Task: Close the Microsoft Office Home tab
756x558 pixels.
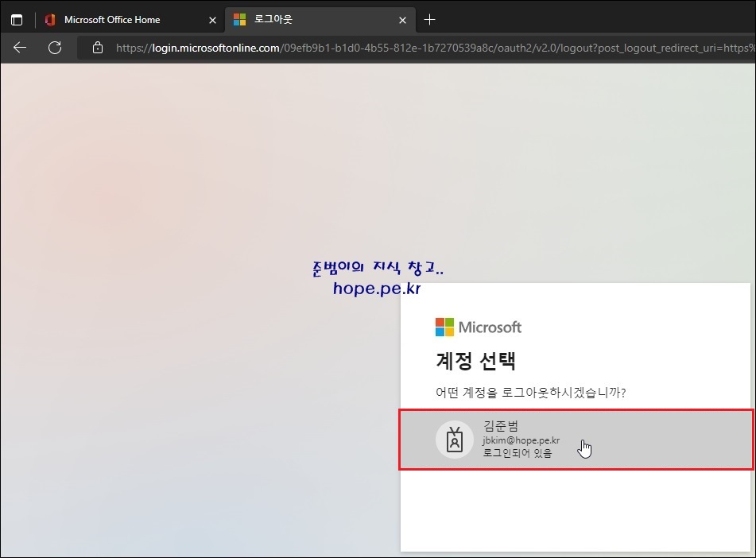Action: pos(212,20)
